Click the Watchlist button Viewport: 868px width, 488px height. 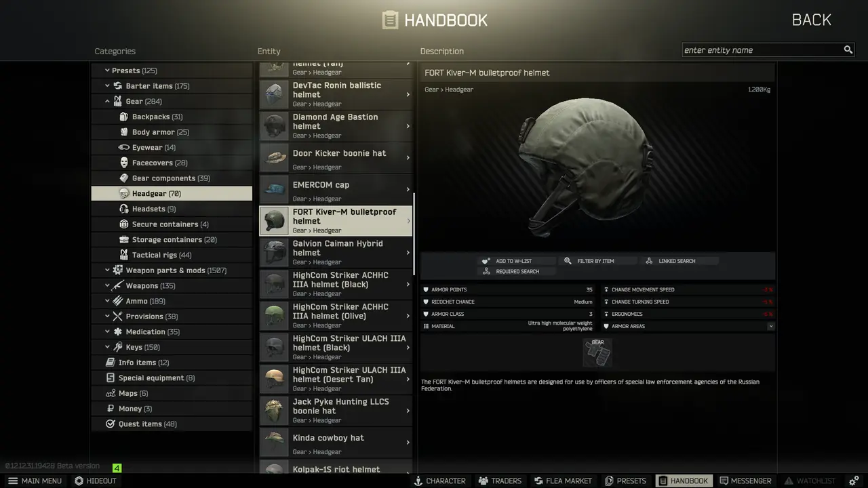pos(810,481)
